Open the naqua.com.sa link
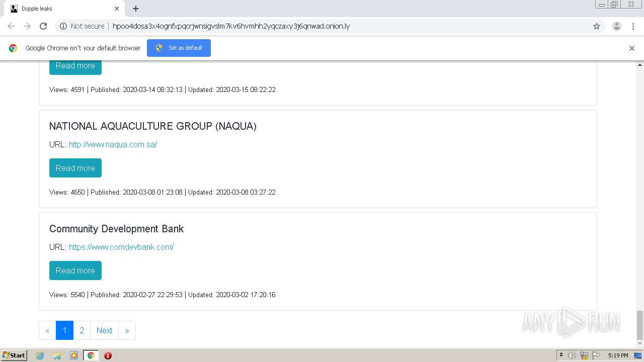 click(x=113, y=144)
